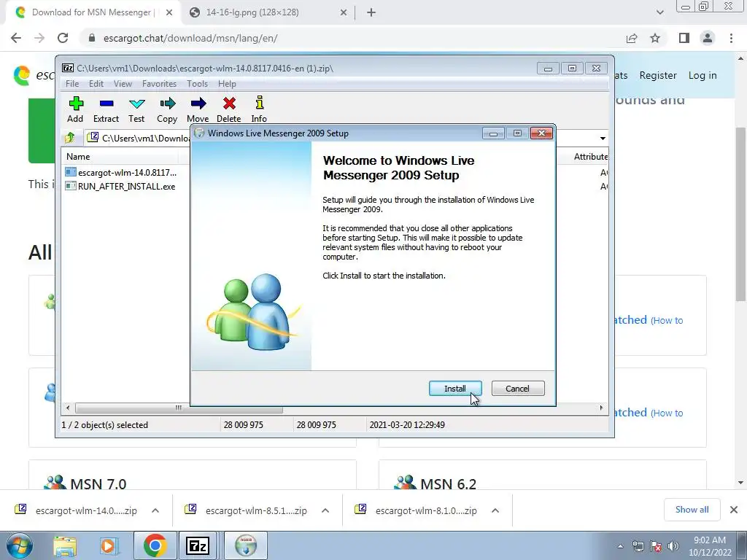The width and height of the screenshot is (747, 560).
Task: Open the View menu in 7-Zip
Action: 123,84
